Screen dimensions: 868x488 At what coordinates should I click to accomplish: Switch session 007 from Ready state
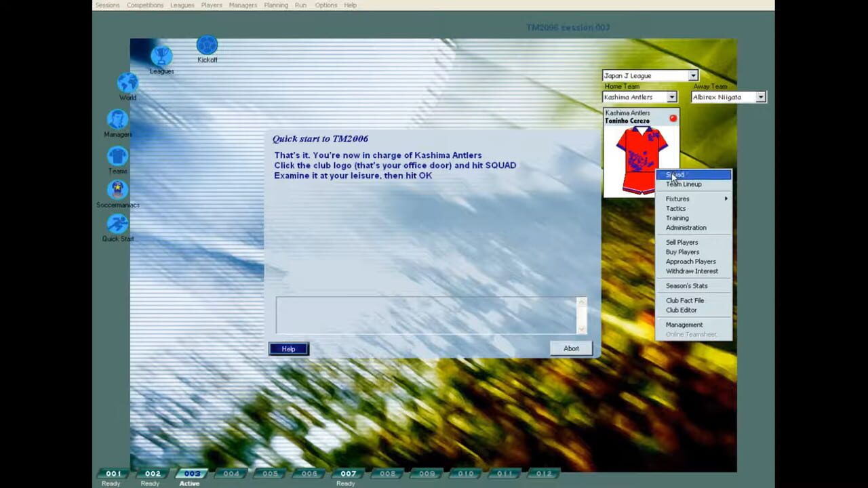[347, 473]
